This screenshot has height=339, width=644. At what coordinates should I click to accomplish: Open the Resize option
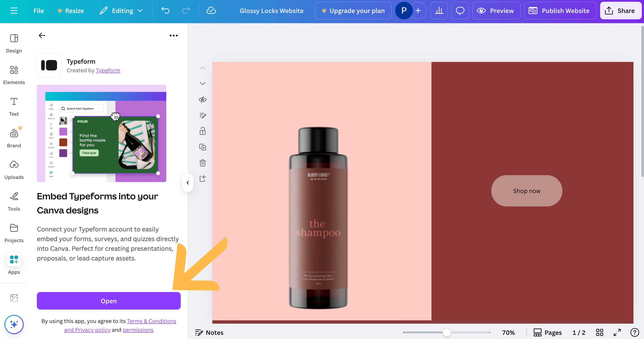click(70, 11)
